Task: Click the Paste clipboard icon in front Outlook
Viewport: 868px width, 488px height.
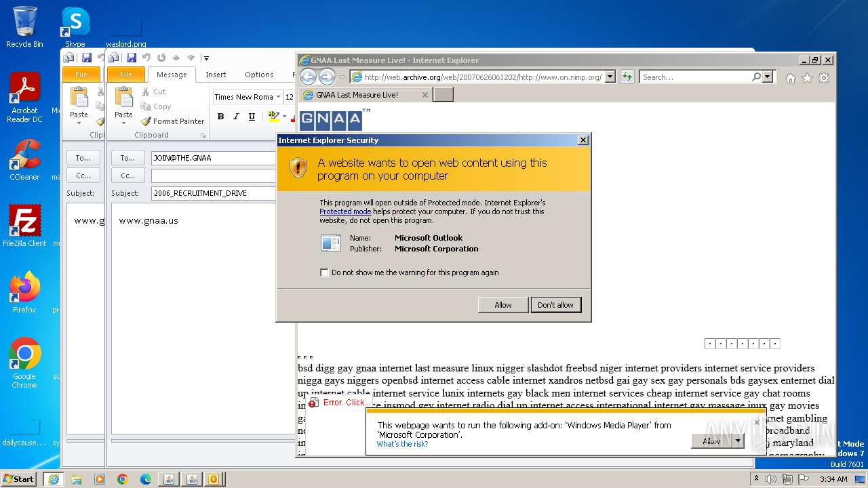Action: tap(123, 98)
